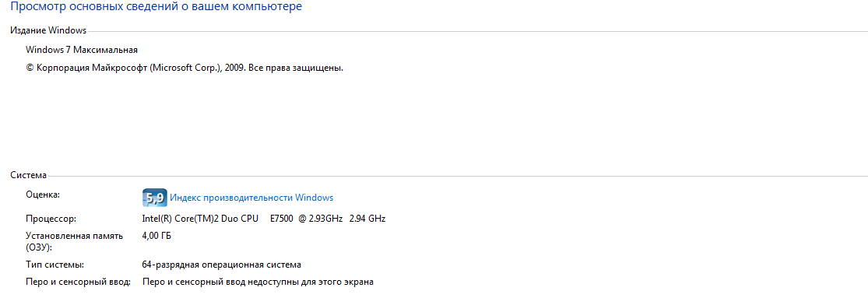Click the Перо и сенсорный ввод: label

pyautogui.click(x=78, y=282)
